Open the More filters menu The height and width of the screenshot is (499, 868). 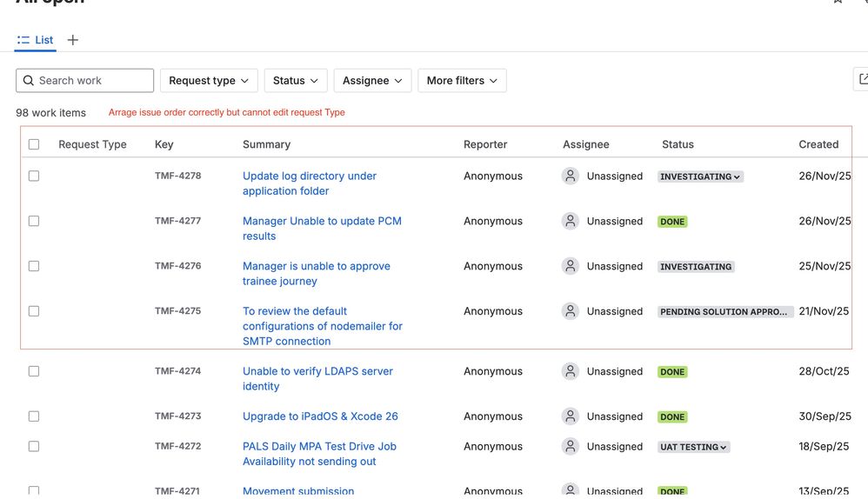point(462,81)
